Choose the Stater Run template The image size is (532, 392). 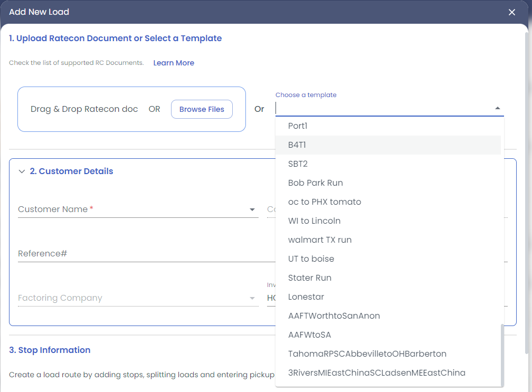point(309,278)
